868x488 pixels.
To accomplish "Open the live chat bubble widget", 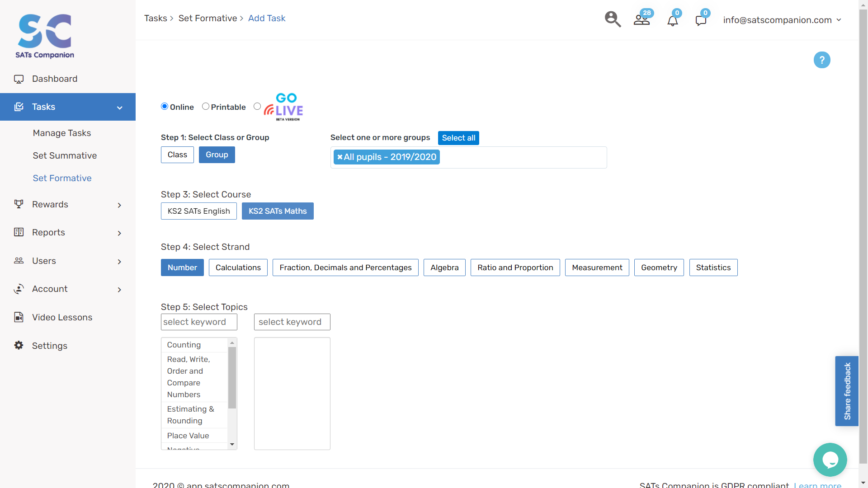I will pos(830,460).
